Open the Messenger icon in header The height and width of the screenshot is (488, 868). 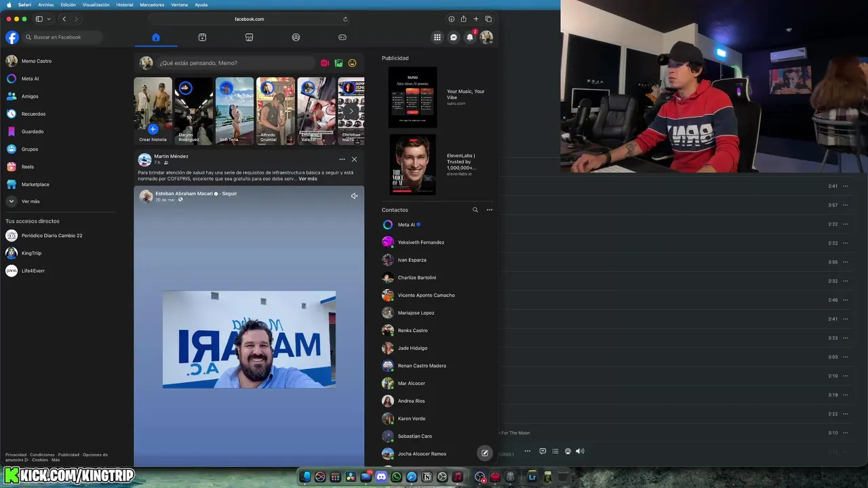[454, 37]
